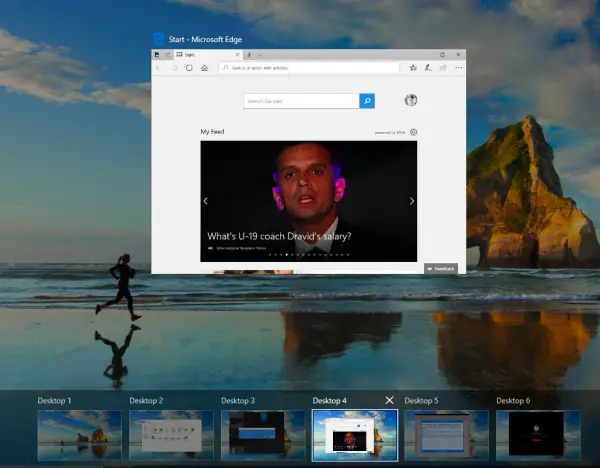Maximize the Edge window
The height and width of the screenshot is (468, 600).
442,55
